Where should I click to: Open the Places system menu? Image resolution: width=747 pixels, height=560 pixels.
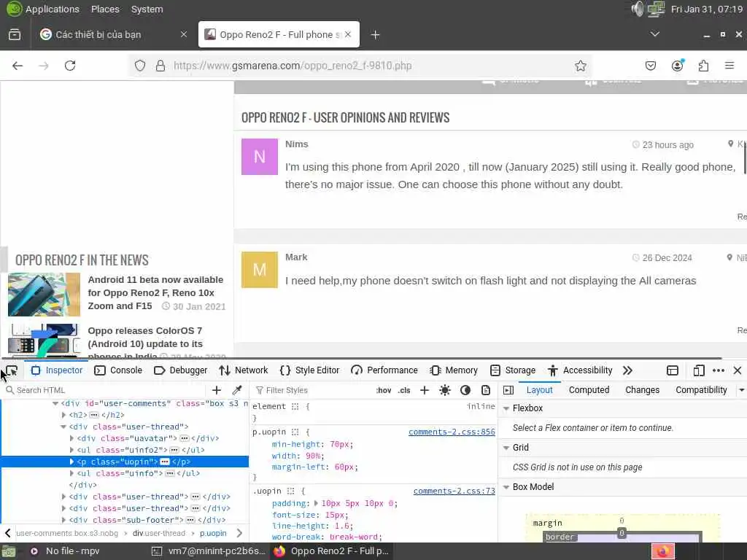(105, 9)
